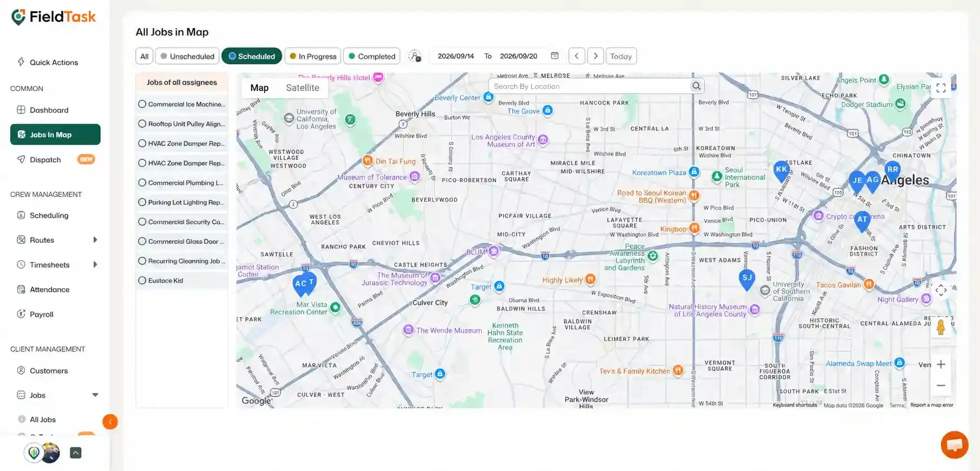Expand the Timesheets submenu
The width and height of the screenshot is (980, 471).
(x=95, y=264)
